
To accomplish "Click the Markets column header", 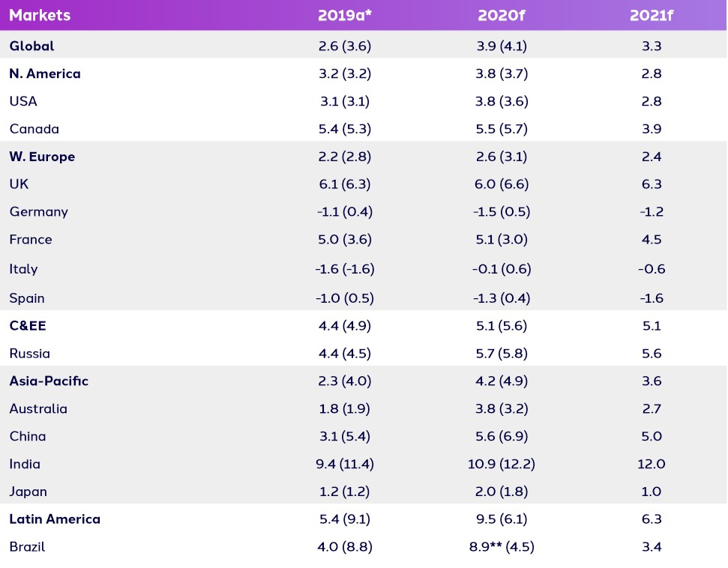I will click(40, 15).
